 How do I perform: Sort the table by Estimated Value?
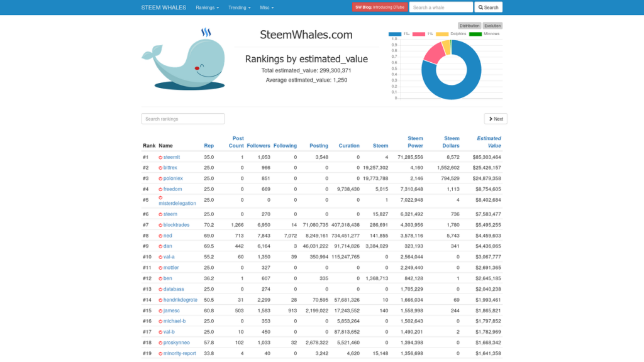click(x=489, y=142)
